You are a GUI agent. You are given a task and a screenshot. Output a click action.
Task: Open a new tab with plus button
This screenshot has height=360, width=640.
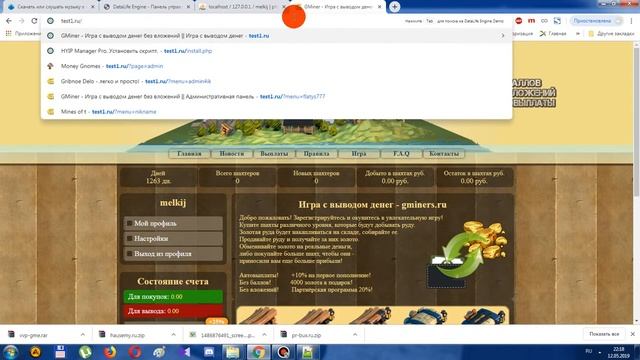point(394,7)
